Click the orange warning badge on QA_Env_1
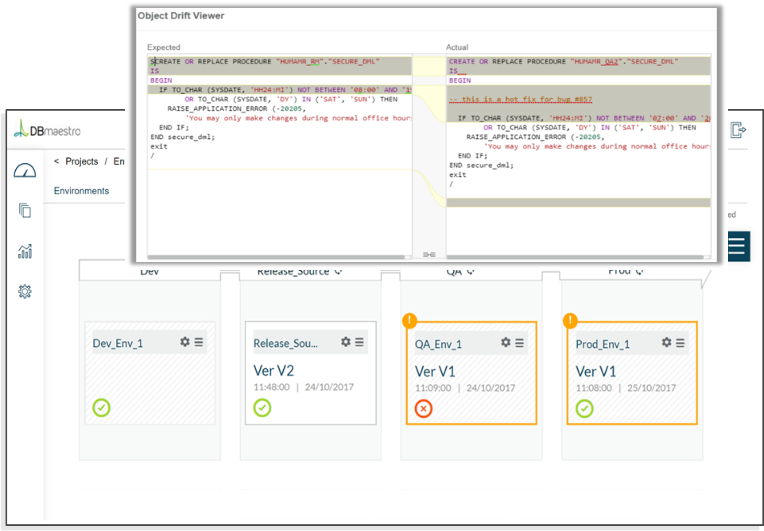This screenshot has height=531, width=764. tap(409, 321)
